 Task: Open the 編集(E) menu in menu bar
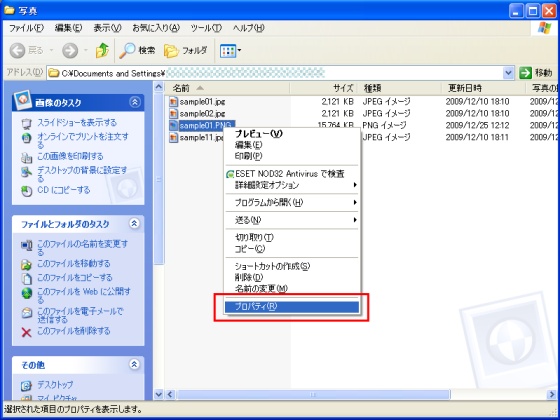click(x=68, y=28)
